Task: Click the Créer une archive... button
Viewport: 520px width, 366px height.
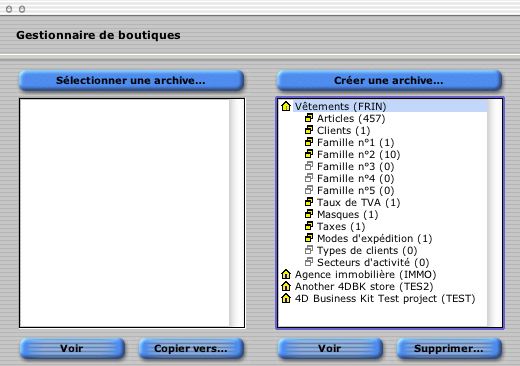Action: click(x=389, y=80)
